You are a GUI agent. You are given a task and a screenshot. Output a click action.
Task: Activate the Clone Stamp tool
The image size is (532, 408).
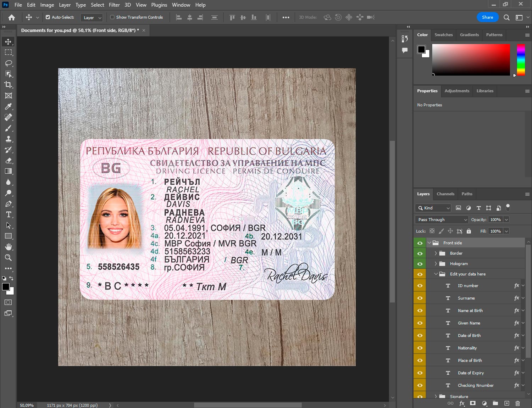[x=9, y=139]
